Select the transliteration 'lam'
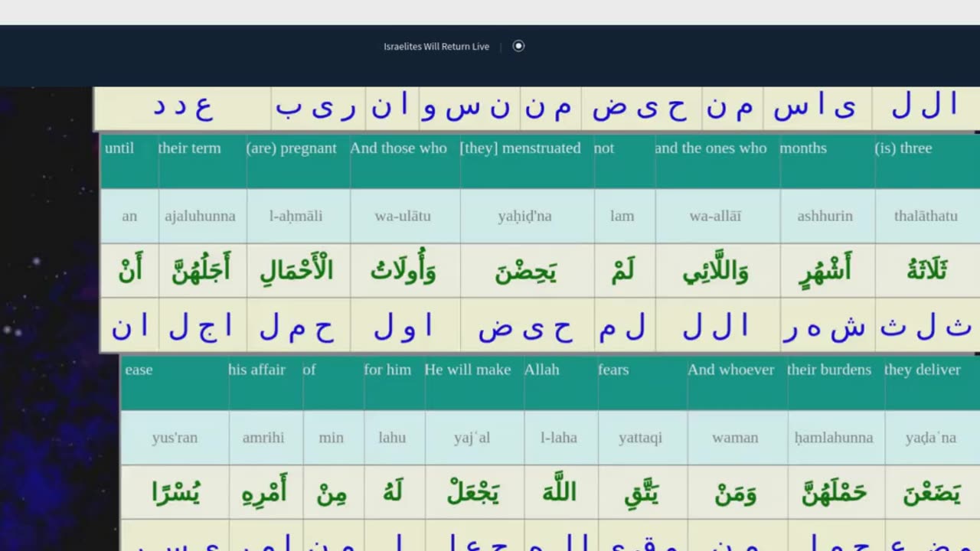This screenshot has height=551, width=980. pos(622,216)
